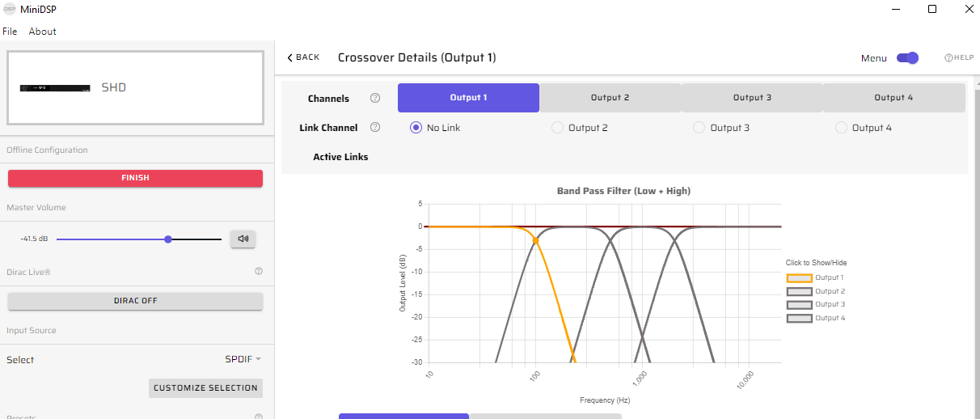Open the SPDIF input source dropdown
Viewport: 980px width, 419px height.
pos(243,359)
